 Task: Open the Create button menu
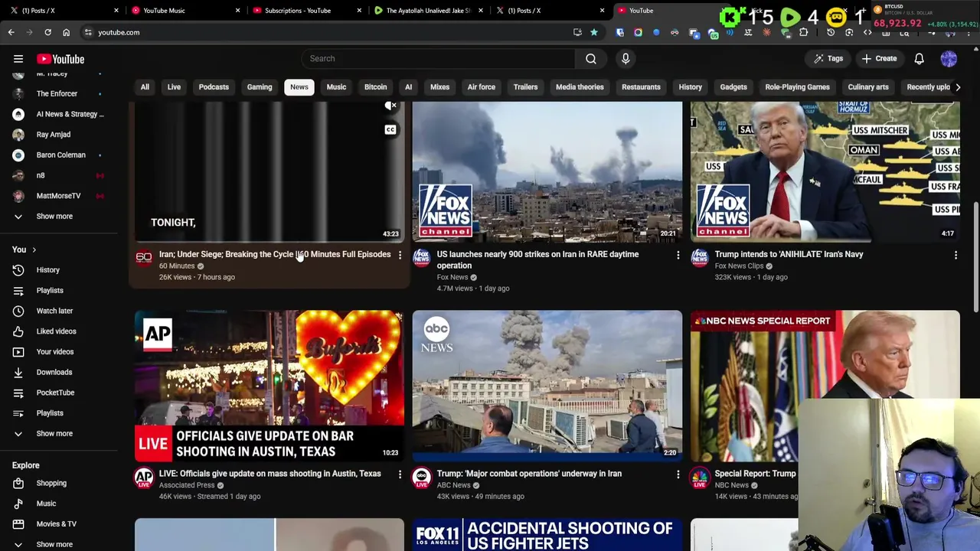click(878, 58)
